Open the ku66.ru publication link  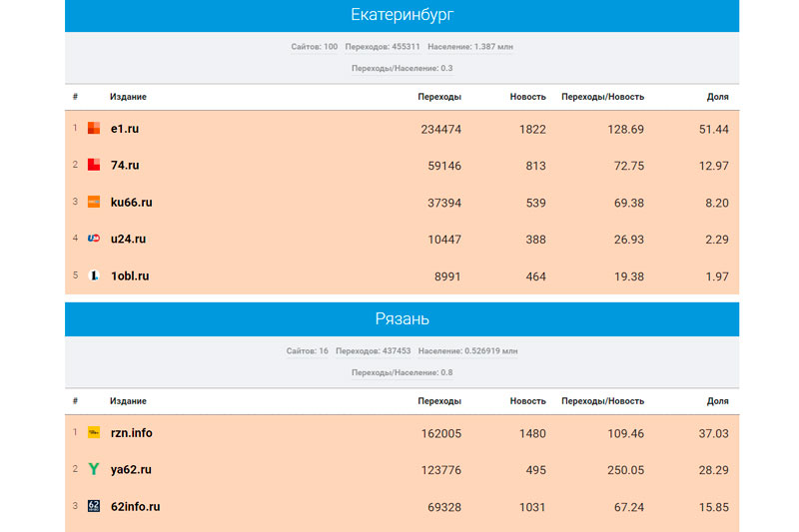[131, 202]
